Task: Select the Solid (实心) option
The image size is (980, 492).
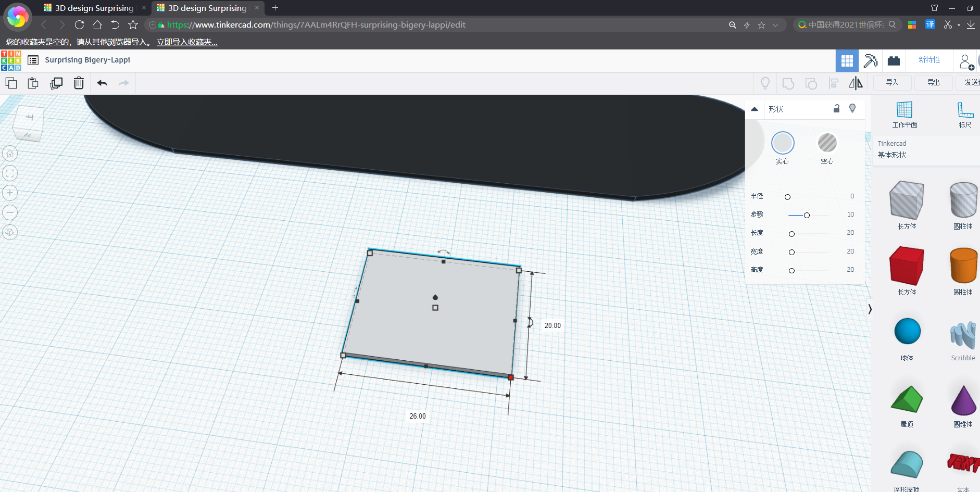Action: (783, 148)
